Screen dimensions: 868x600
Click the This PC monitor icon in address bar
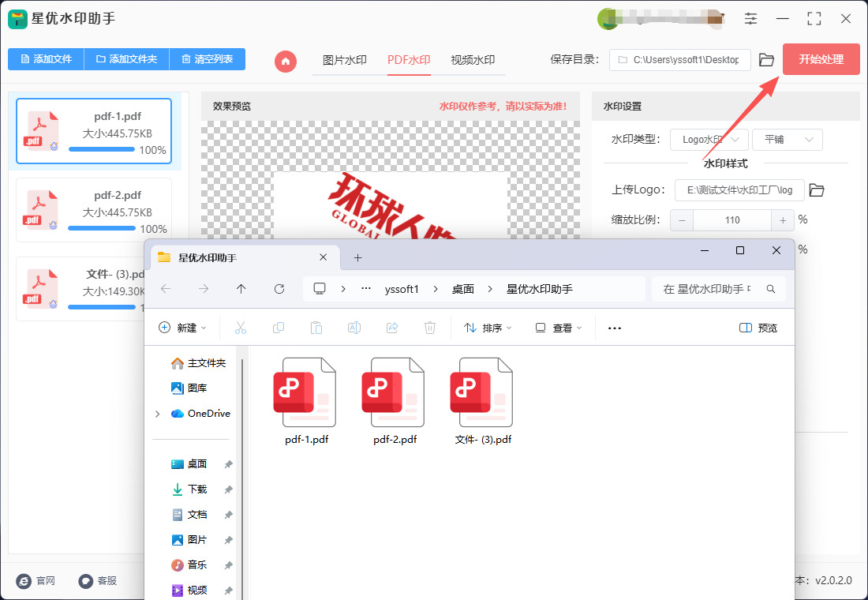(x=320, y=289)
